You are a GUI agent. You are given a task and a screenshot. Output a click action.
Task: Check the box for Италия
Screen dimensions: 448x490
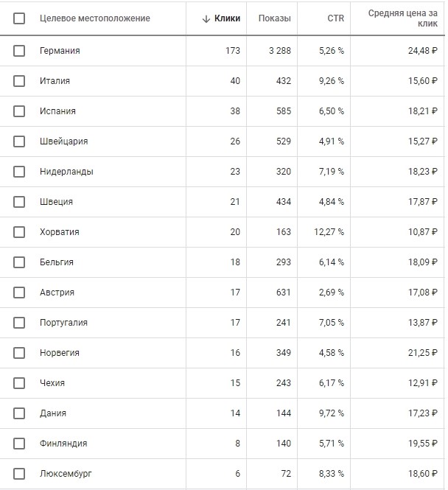(x=19, y=81)
